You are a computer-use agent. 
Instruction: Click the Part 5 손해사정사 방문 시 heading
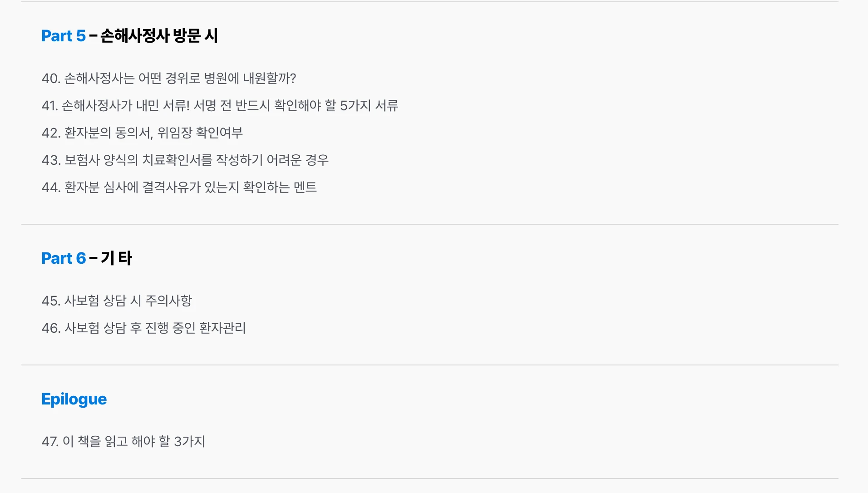[130, 35]
